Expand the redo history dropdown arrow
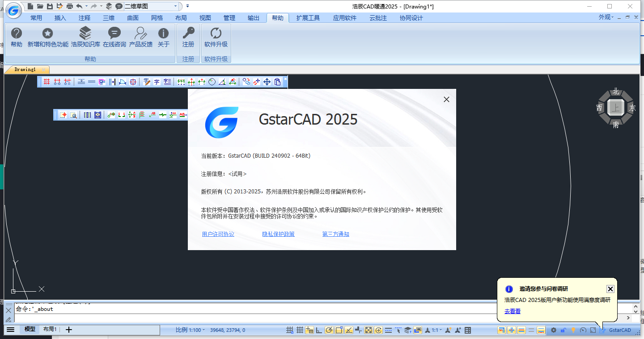The width and height of the screenshot is (644, 339). pyautogui.click(x=101, y=6)
